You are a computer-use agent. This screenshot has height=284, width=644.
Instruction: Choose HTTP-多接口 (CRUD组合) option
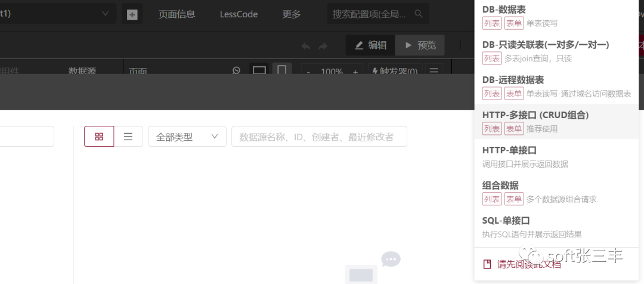pyautogui.click(x=535, y=115)
